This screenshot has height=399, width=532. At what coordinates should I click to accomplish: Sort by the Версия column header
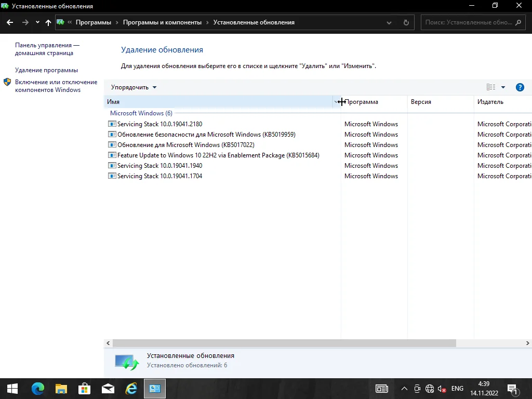441,102
